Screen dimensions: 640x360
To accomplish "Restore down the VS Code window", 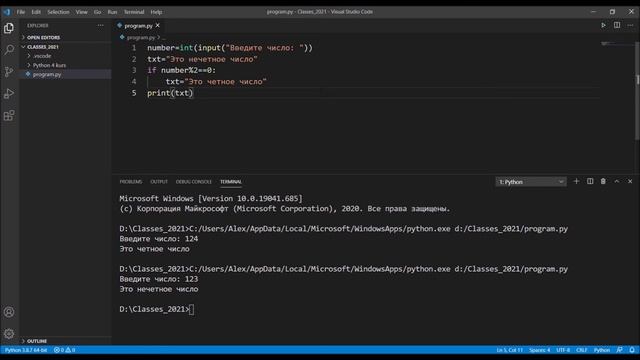I will 612,12.
